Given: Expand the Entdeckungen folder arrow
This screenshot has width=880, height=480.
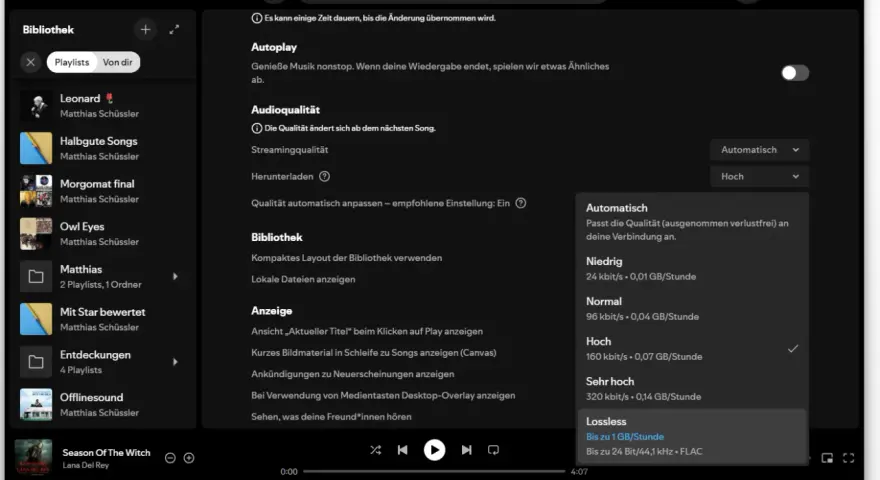Looking at the screenshot, I should 175,362.
